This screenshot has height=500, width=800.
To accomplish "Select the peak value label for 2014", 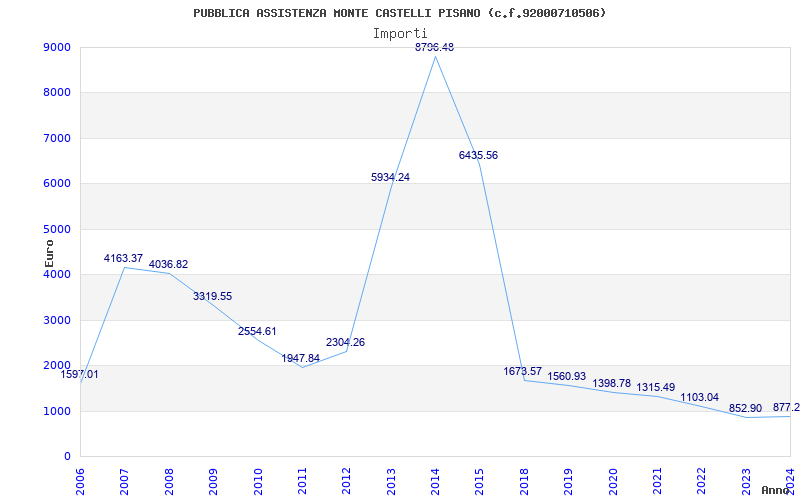I will point(434,47).
